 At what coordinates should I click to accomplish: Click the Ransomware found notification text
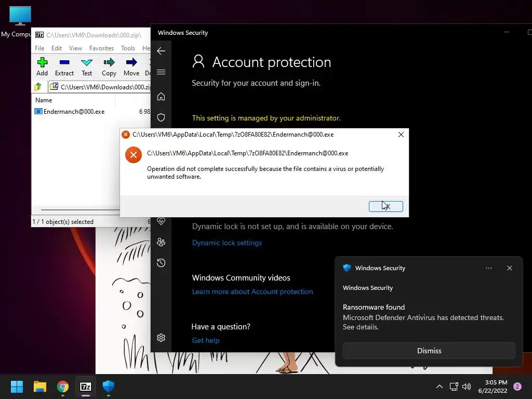[x=374, y=307]
